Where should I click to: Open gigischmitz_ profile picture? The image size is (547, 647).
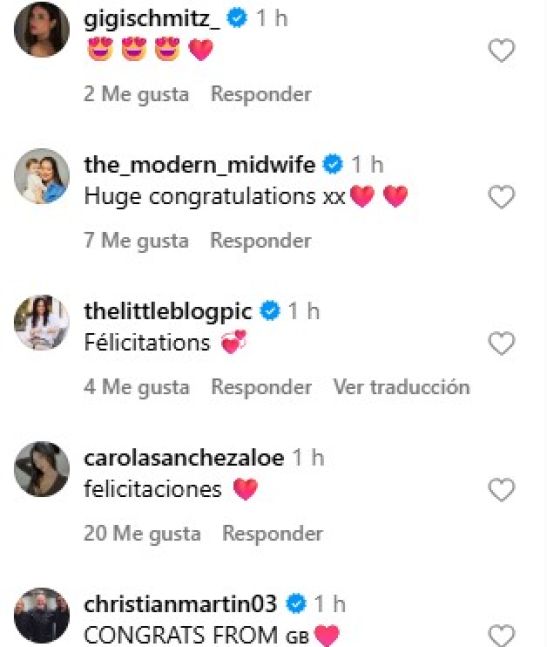pos(42,29)
